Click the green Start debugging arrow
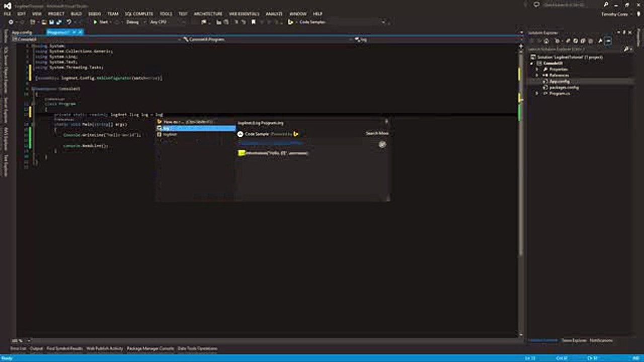The image size is (644, 362). [x=95, y=22]
